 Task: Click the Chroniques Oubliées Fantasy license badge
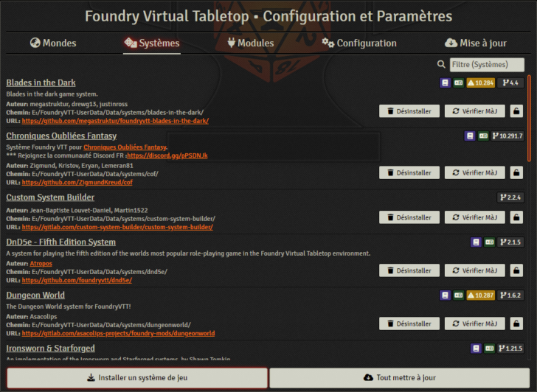(x=483, y=136)
